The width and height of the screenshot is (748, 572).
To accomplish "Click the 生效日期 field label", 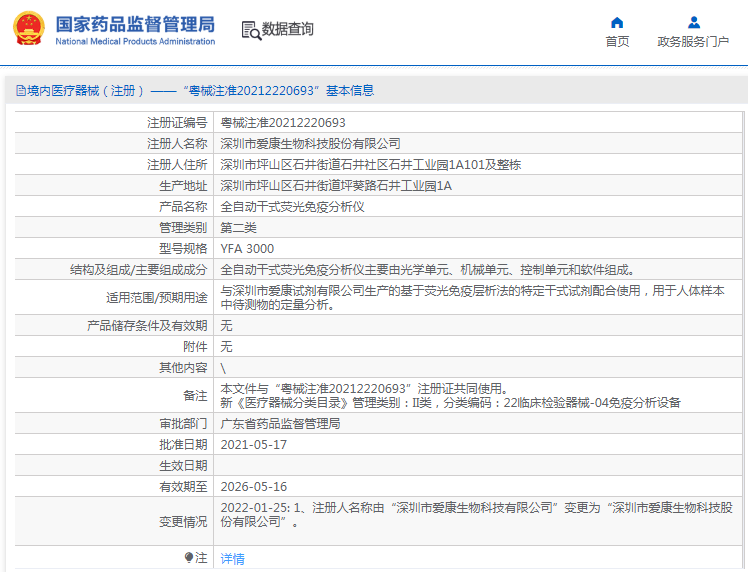I will tap(183, 466).
